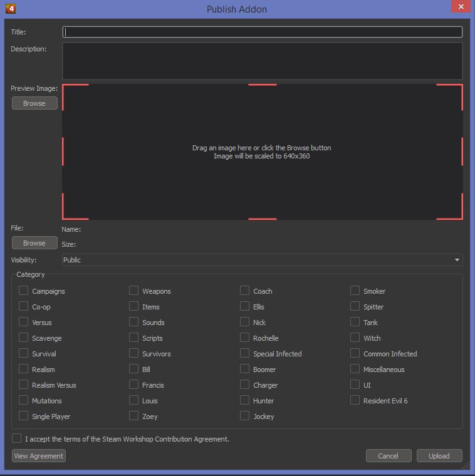475x476 pixels.
Task: Tick the Hunter checkbox
Action: coord(244,400)
